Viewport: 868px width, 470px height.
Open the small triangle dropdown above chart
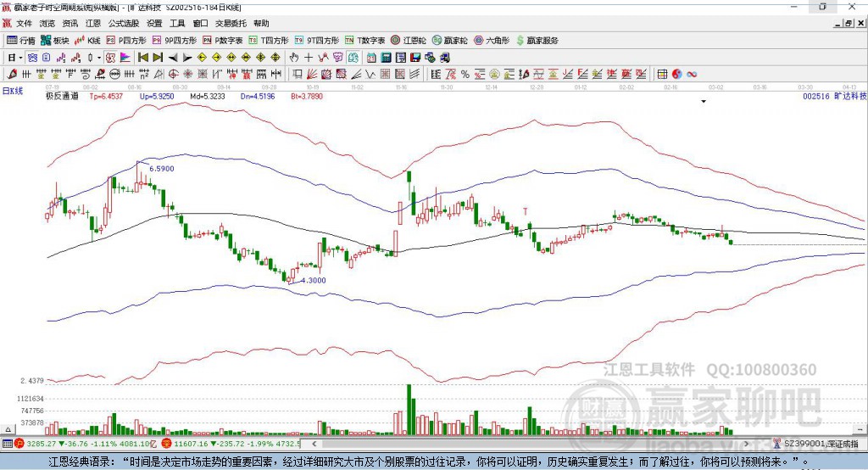coord(704,101)
